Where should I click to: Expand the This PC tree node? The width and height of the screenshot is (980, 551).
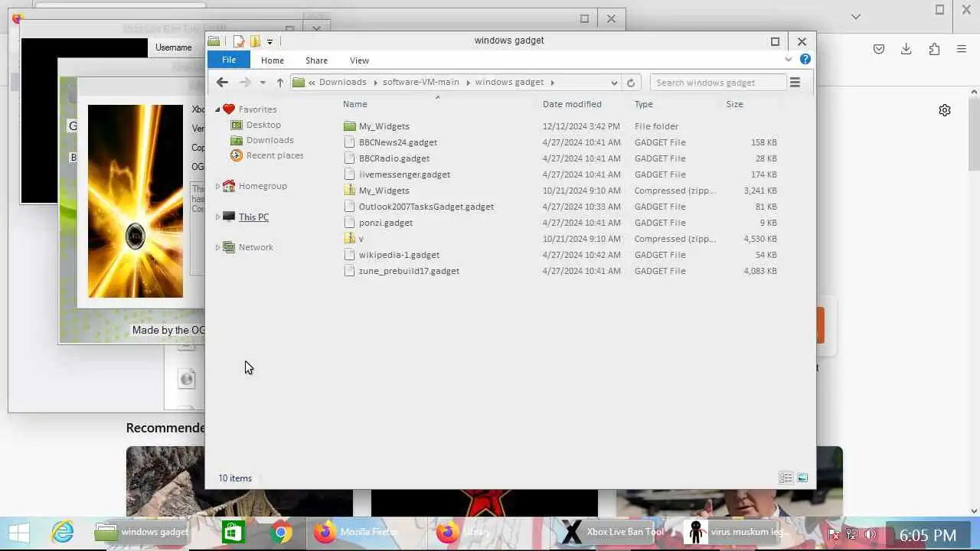217,217
